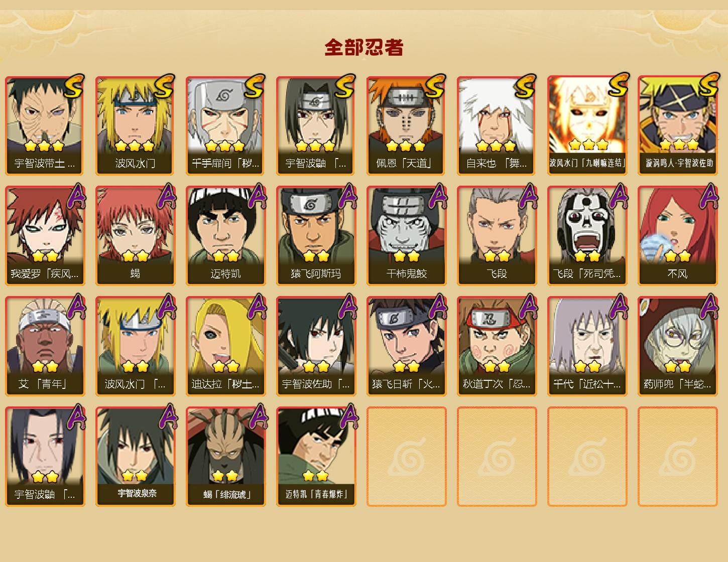The height and width of the screenshot is (562, 728).
Task: Click the S rank badge on 宇智波带土 card
Action: (x=74, y=86)
